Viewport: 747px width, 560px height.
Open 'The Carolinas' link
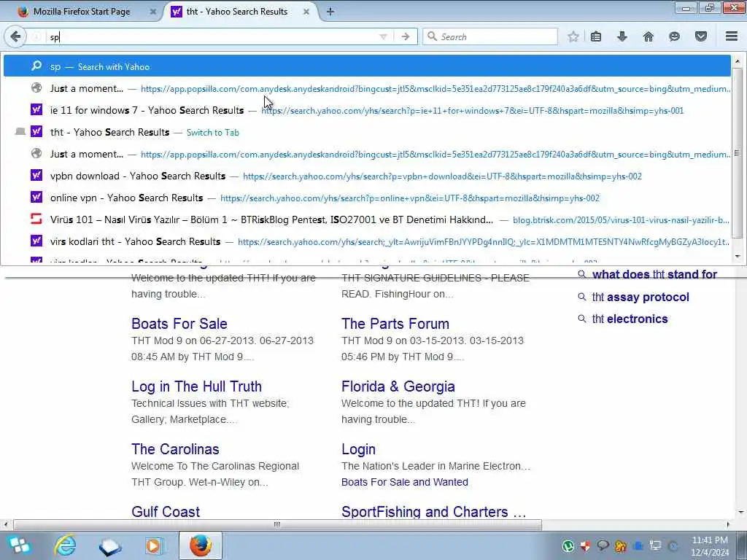175,449
